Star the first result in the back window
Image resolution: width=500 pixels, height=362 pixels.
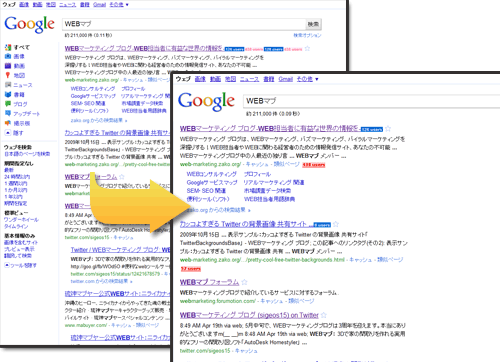(307, 49)
